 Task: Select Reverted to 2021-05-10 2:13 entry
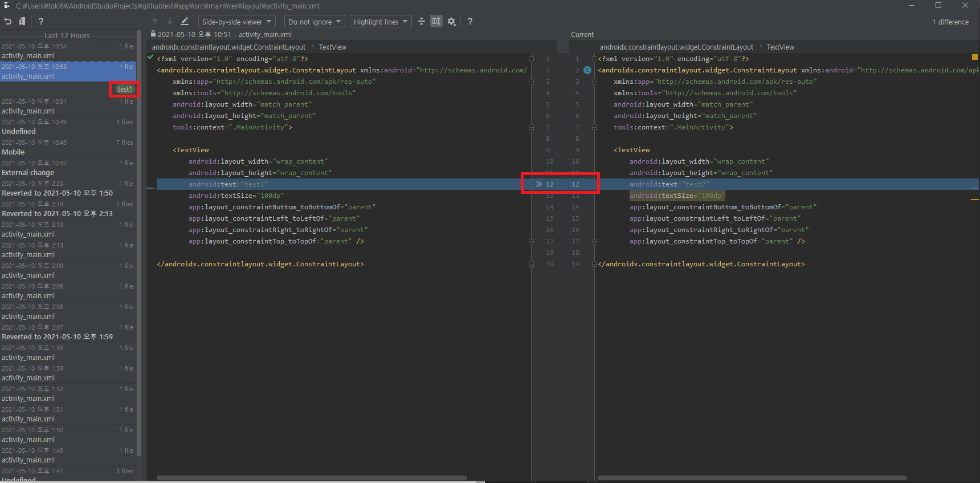68,209
